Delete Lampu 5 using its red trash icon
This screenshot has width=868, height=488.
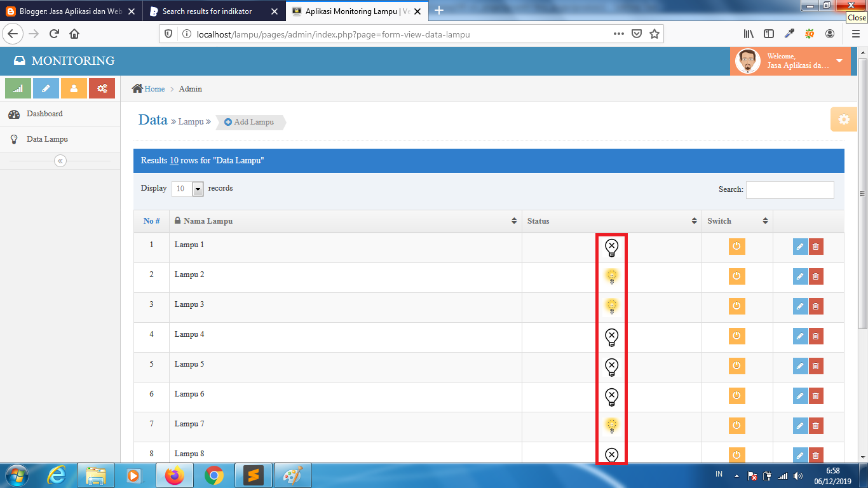pos(816,365)
